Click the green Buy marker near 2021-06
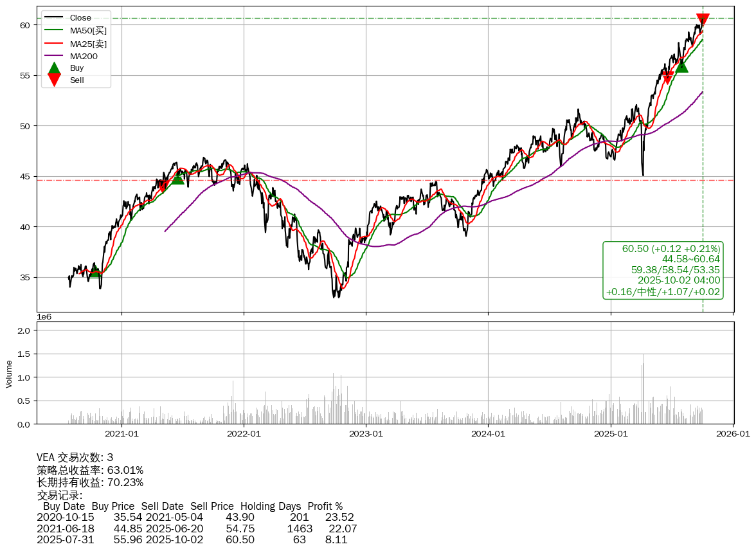Screen dimensions: 756x551 [x=177, y=177]
